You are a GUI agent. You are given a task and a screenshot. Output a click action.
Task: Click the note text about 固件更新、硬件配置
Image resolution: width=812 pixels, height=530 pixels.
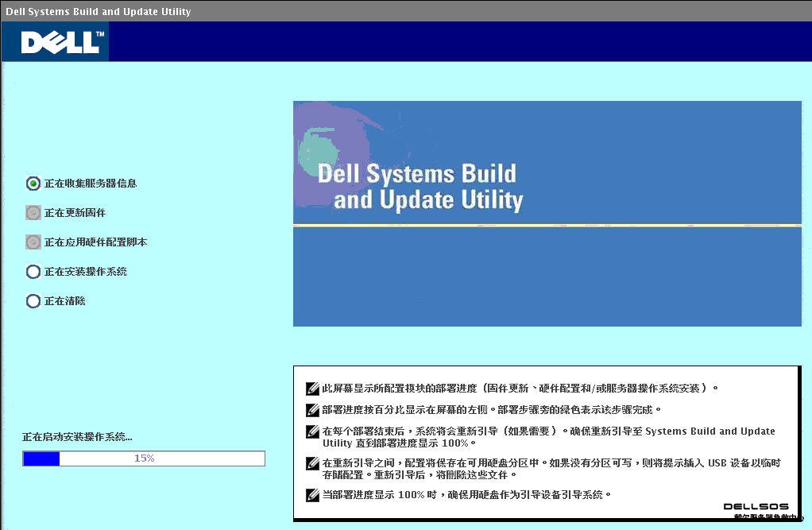[520, 388]
